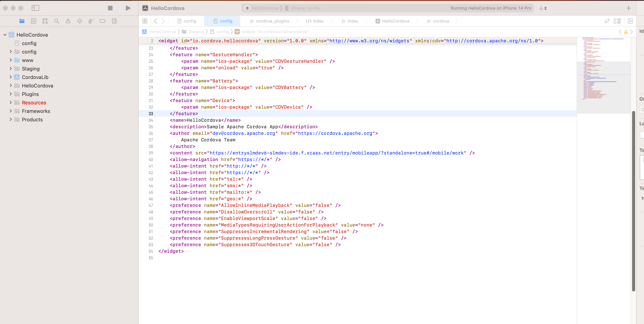Open the Issue navigator warning icon

[x=68, y=21]
